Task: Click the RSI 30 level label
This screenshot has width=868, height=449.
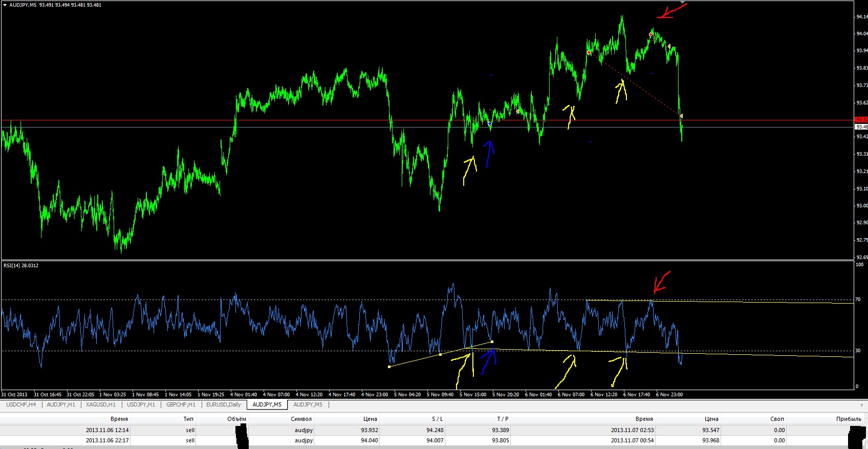Action: 858,351
